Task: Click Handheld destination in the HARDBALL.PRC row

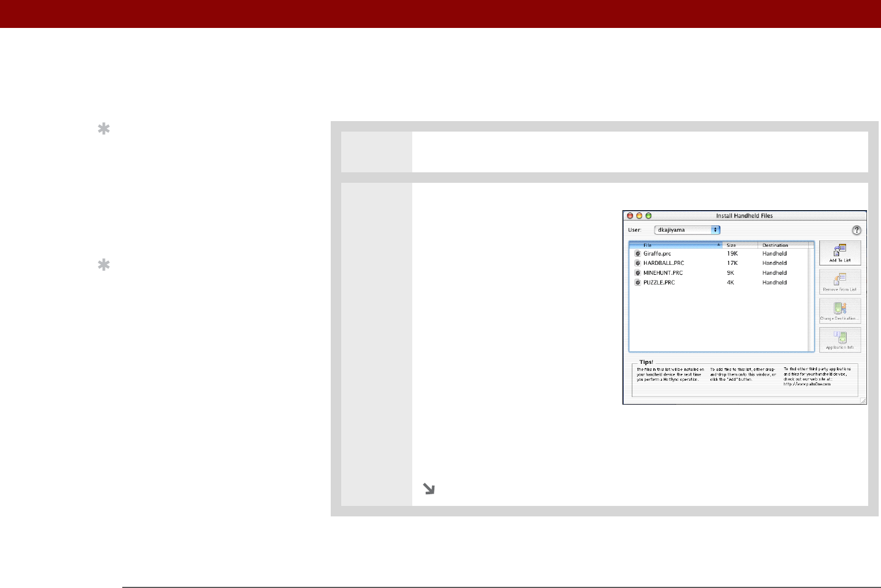Action: [774, 263]
